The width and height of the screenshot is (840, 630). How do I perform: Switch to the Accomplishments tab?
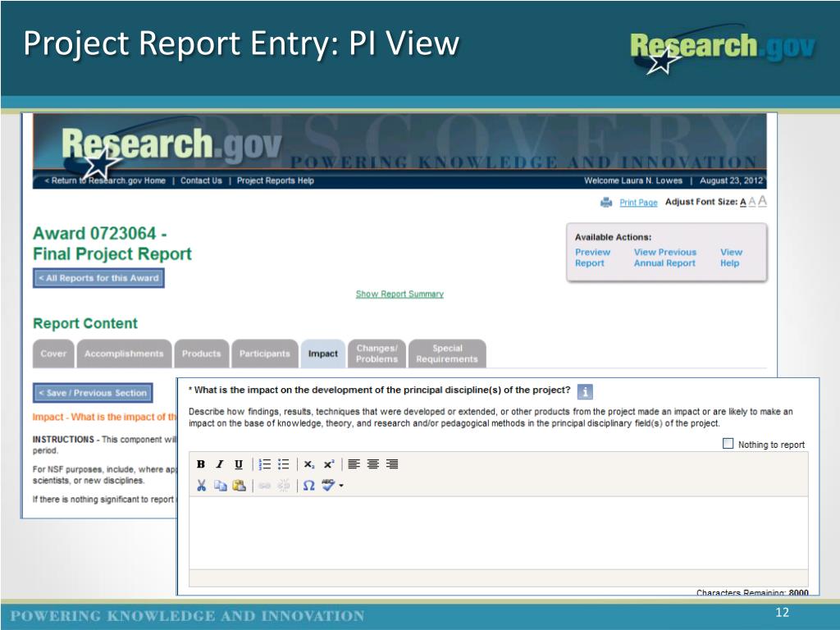[x=124, y=354]
